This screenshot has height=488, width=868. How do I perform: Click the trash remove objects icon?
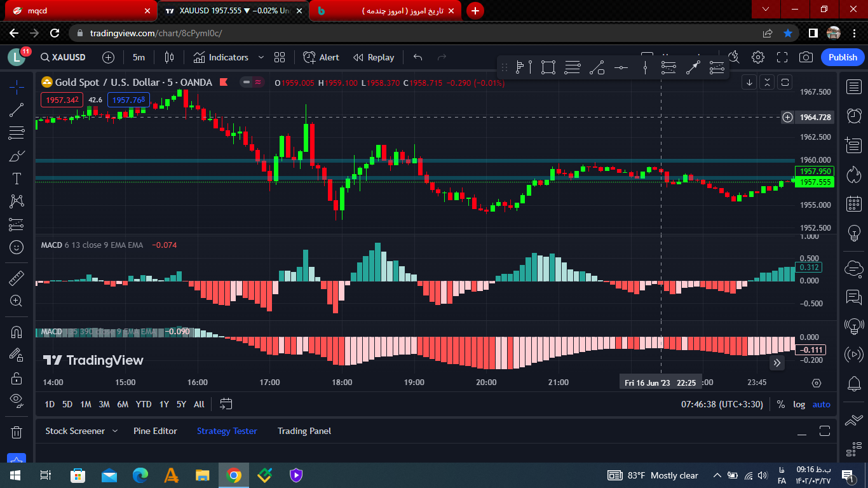tap(17, 432)
